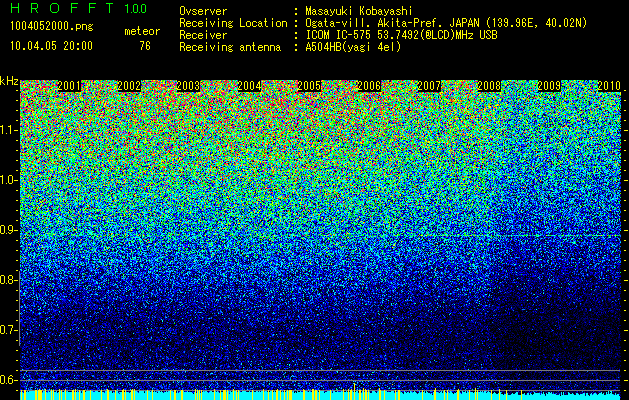The width and height of the screenshot is (629, 400).
Task: Click the Receiver label
Action: pos(203,35)
